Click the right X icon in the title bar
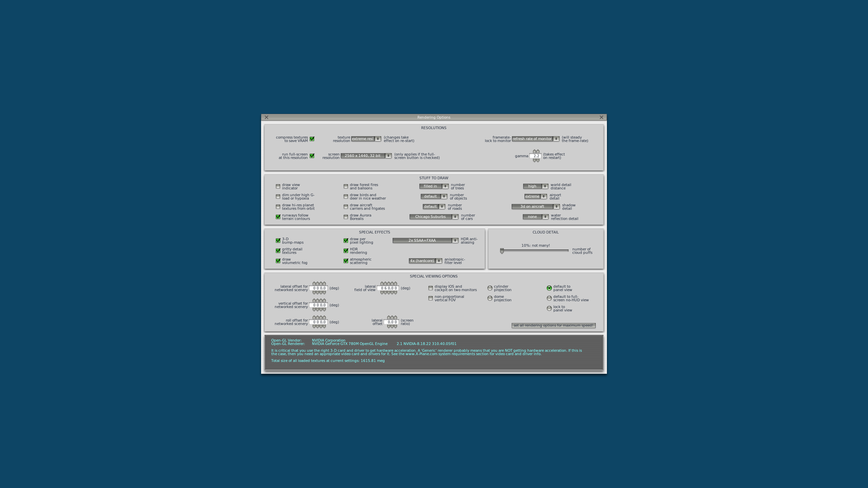The height and width of the screenshot is (488, 868). [x=601, y=117]
